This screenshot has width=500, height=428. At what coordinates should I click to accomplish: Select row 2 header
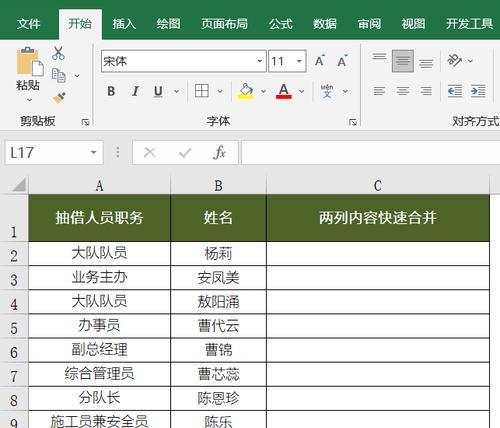pos(14,254)
